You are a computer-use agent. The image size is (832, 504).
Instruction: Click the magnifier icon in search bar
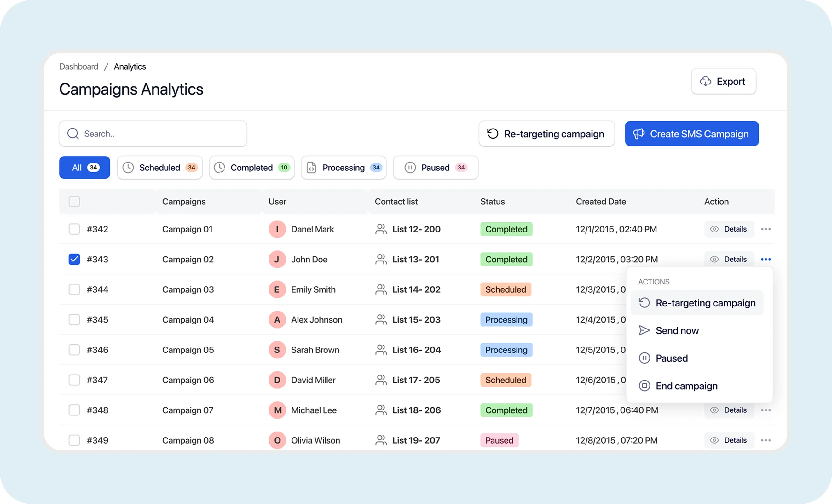(x=73, y=134)
